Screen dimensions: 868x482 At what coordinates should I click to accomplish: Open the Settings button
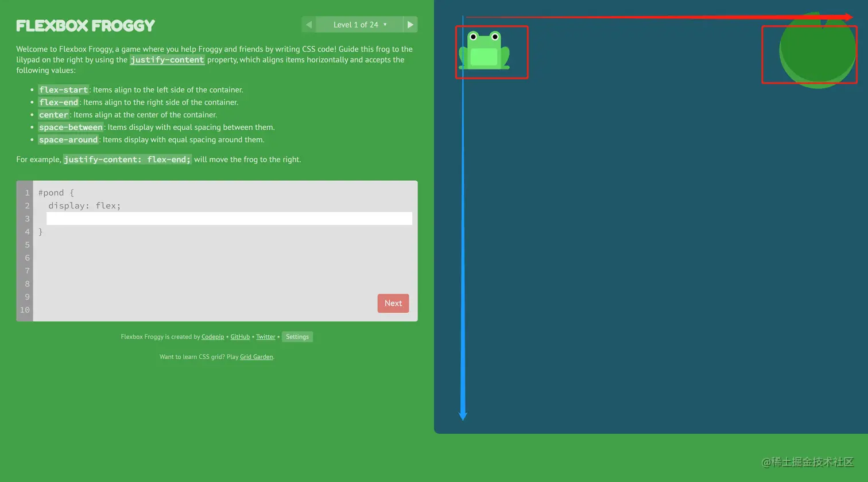click(297, 337)
